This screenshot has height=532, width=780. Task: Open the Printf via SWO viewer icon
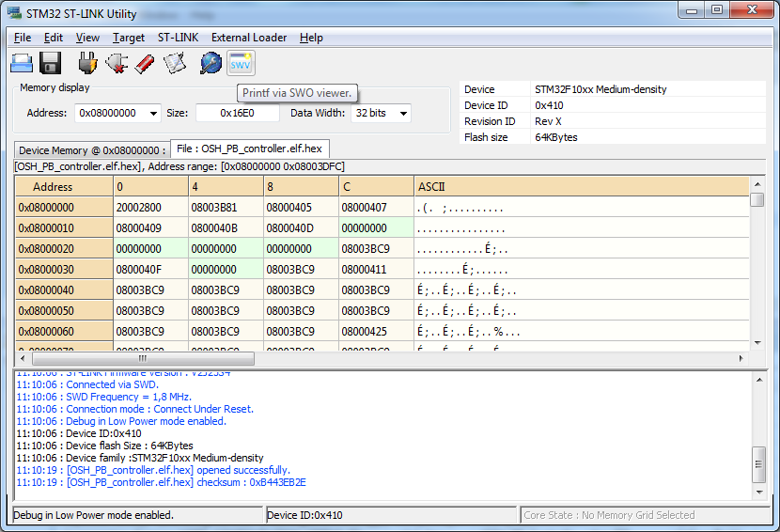point(241,63)
